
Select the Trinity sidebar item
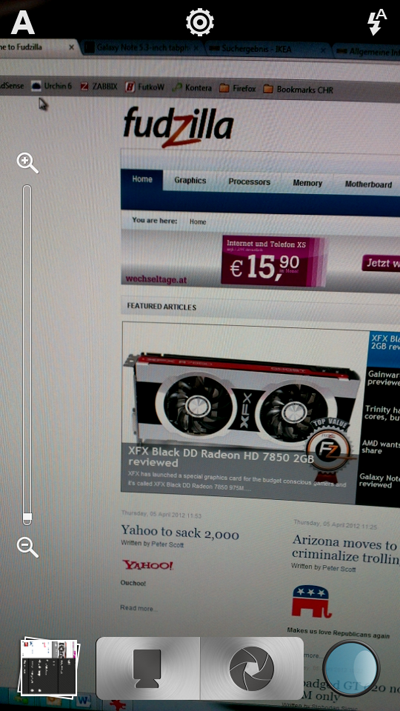[x=384, y=414]
